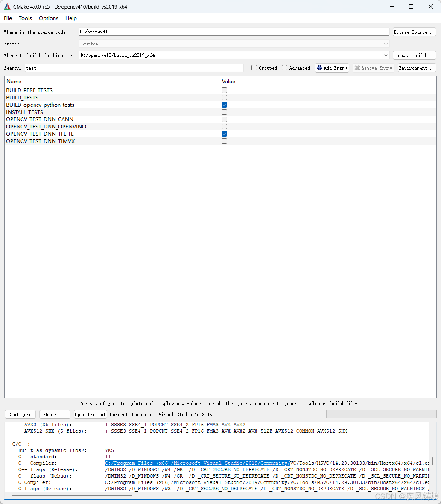Select the INSTALL_TESTS entry name

24,112
